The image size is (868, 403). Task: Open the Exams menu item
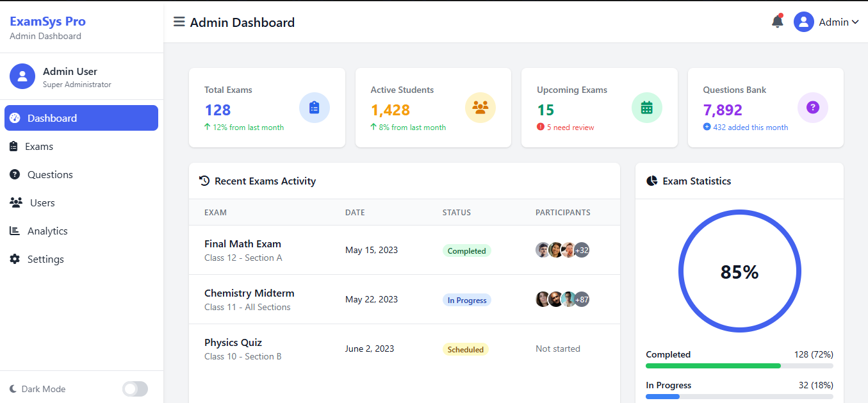click(81, 146)
